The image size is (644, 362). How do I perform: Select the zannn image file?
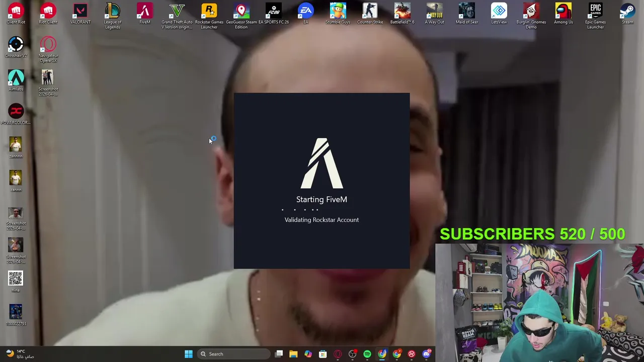click(x=16, y=181)
